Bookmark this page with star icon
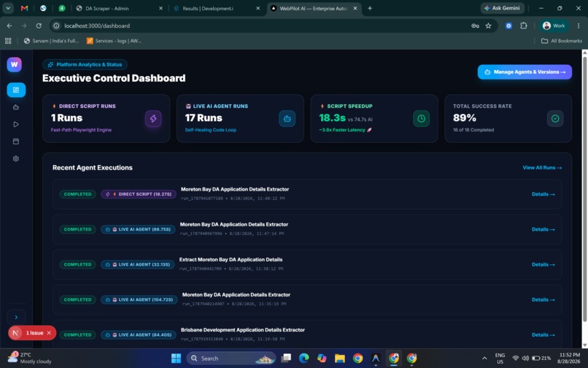The image size is (588, 368). tap(488, 26)
